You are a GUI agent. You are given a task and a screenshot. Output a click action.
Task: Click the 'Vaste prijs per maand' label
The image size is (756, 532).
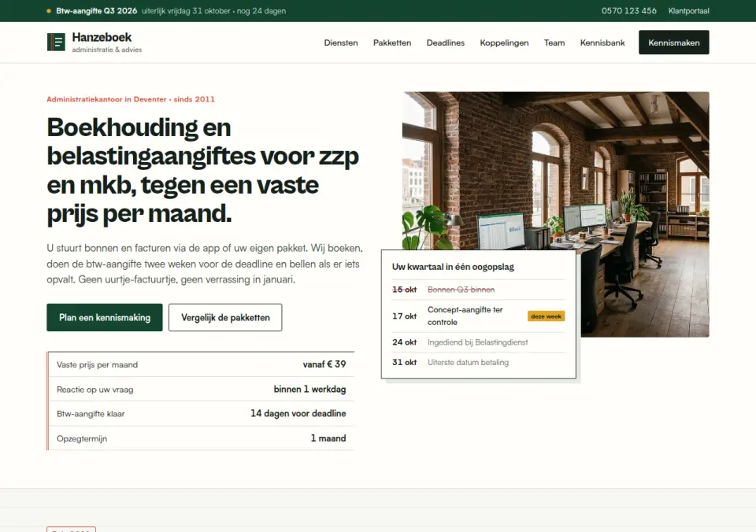pyautogui.click(x=97, y=365)
